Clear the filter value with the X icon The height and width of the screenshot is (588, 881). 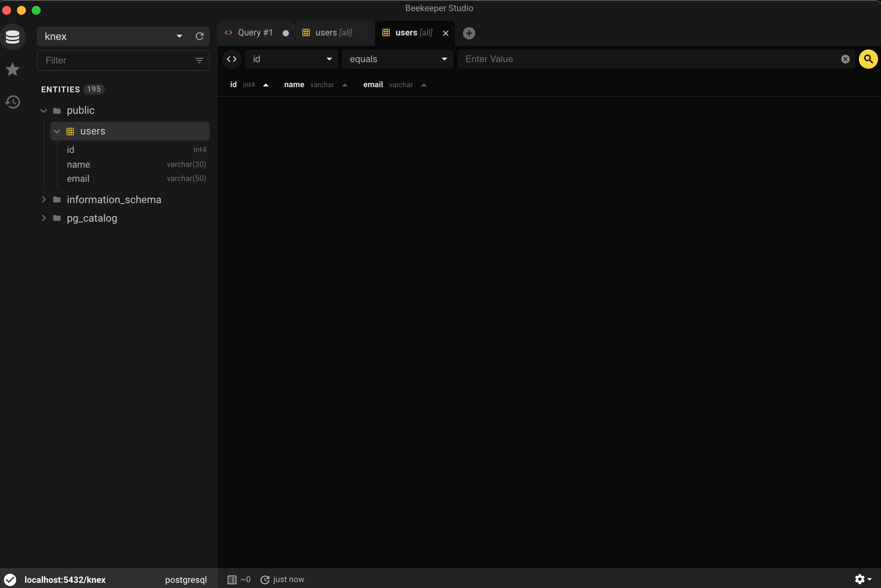(x=845, y=59)
